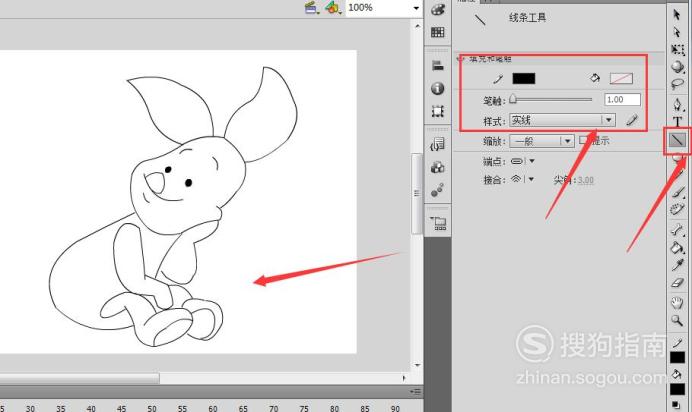692x412 pixels.
Task: Open the Project panel icon
Action: (x=438, y=223)
